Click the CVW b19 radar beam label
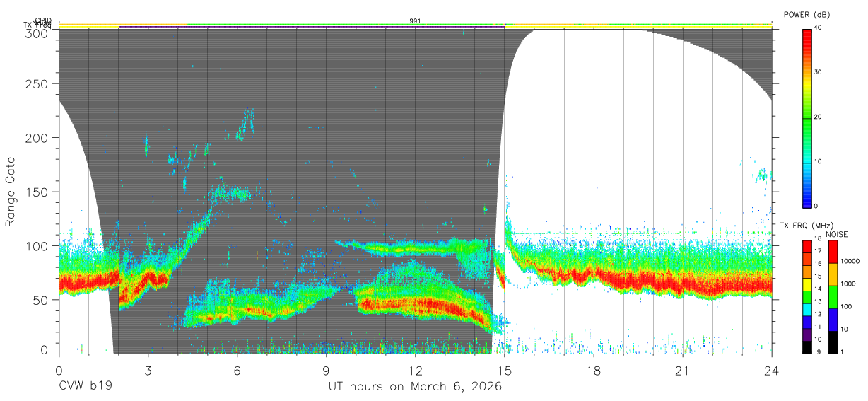This screenshot has height=401, width=868. 86,387
